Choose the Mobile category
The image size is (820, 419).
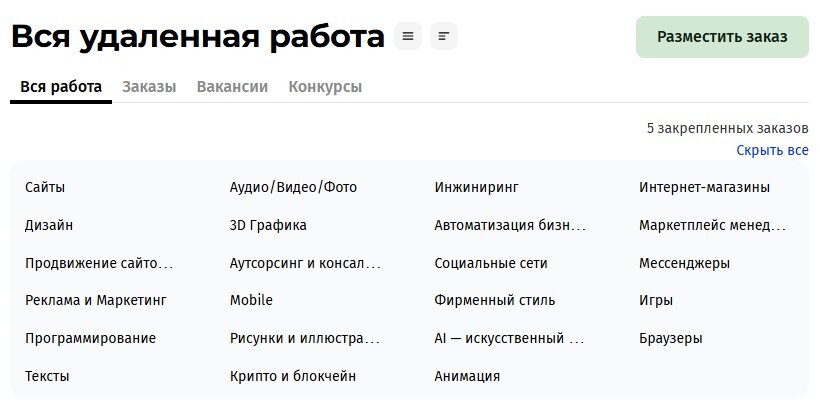(x=251, y=300)
